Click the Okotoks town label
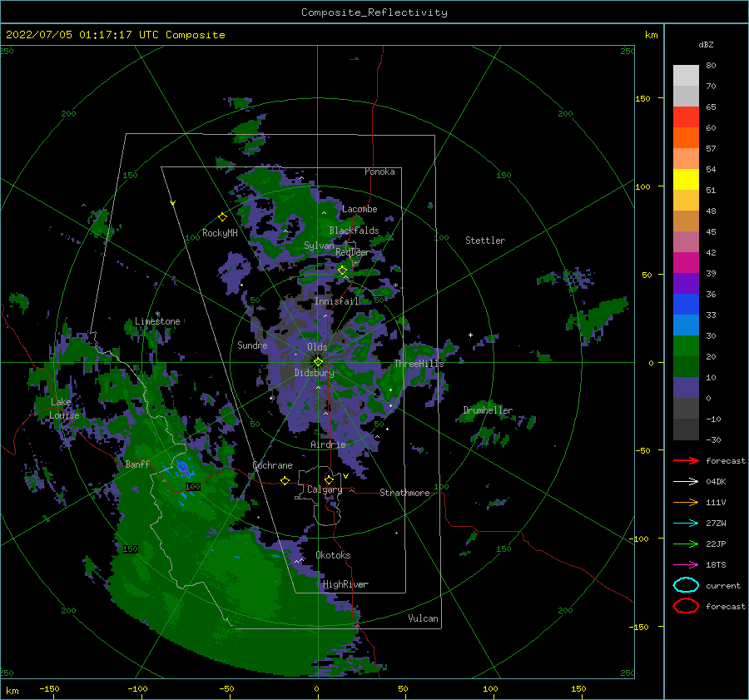 (x=333, y=555)
